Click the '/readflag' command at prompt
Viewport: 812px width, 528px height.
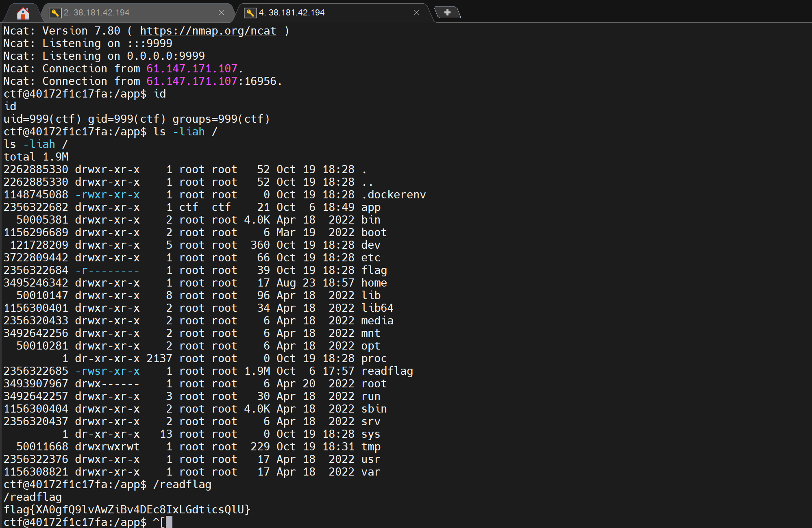click(182, 485)
